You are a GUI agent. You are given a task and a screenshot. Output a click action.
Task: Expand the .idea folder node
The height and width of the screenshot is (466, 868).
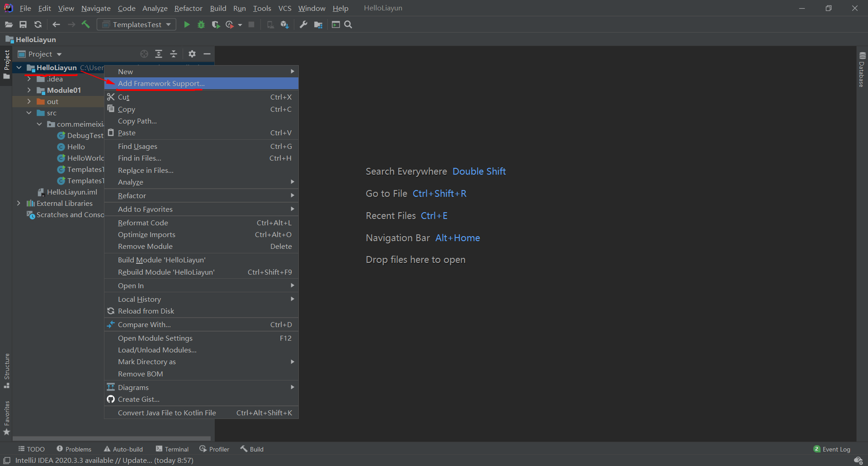(x=29, y=79)
